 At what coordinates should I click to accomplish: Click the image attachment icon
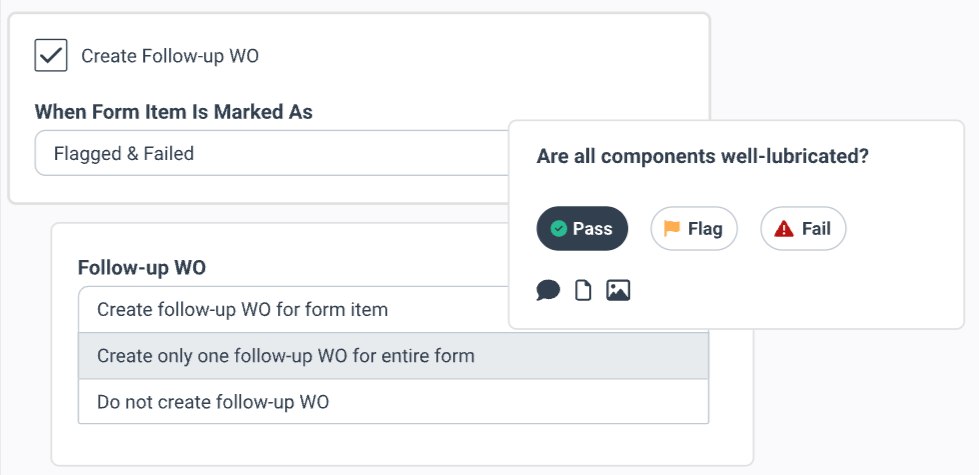[618, 290]
